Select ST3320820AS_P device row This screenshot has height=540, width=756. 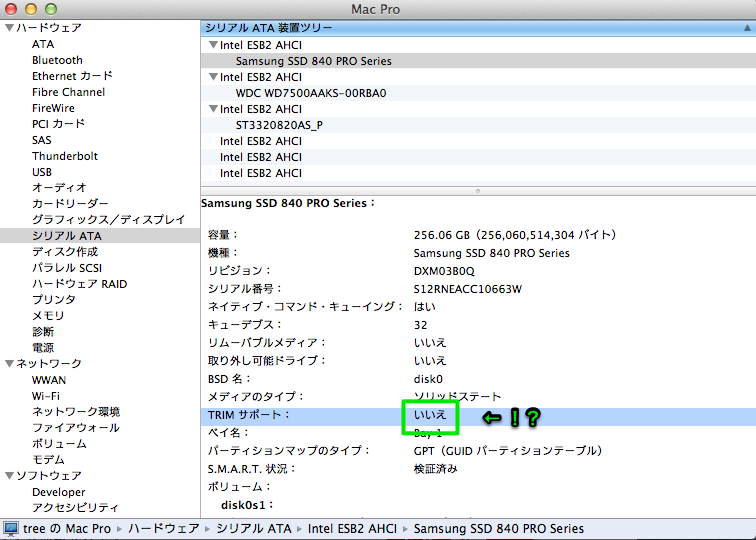coord(478,125)
